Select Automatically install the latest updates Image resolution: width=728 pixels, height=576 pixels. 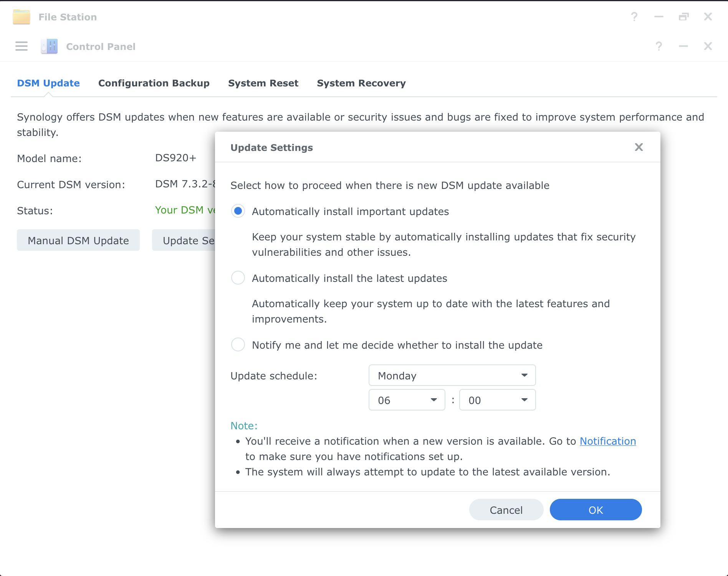click(238, 278)
